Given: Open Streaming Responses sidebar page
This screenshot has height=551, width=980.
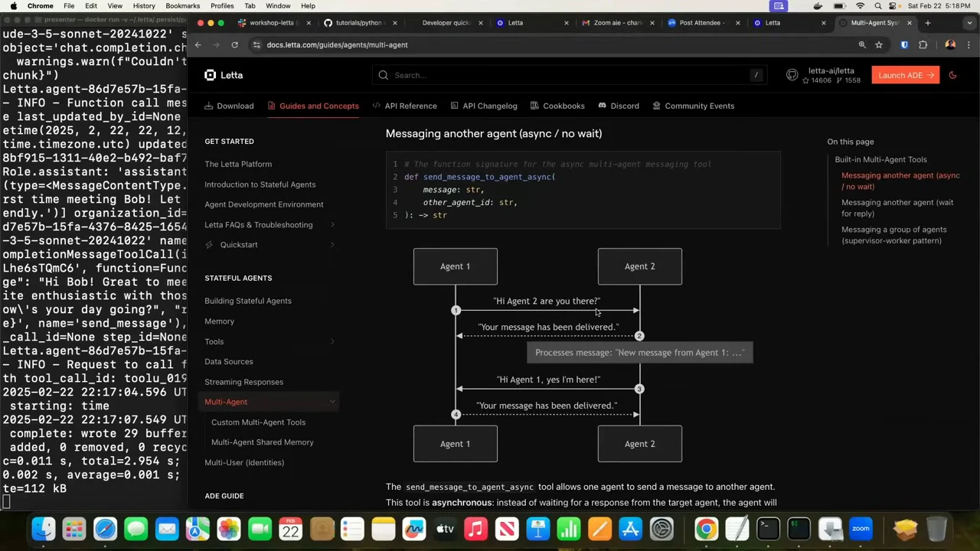Looking at the screenshot, I should coord(243,382).
